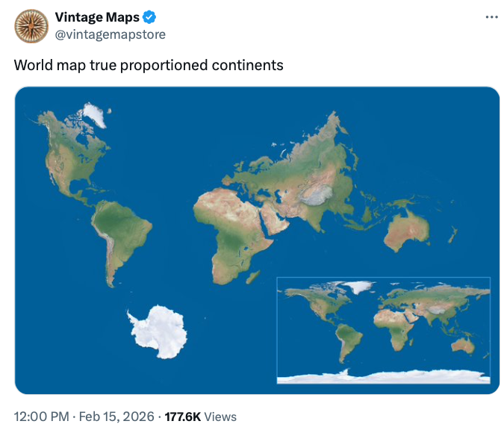
Task: Click the Views label beside the count
Action: (x=220, y=416)
